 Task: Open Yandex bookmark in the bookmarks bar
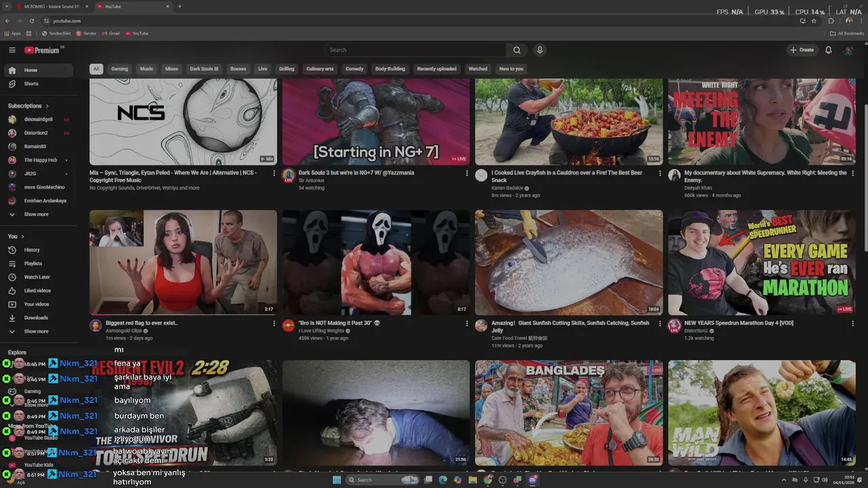pos(86,33)
